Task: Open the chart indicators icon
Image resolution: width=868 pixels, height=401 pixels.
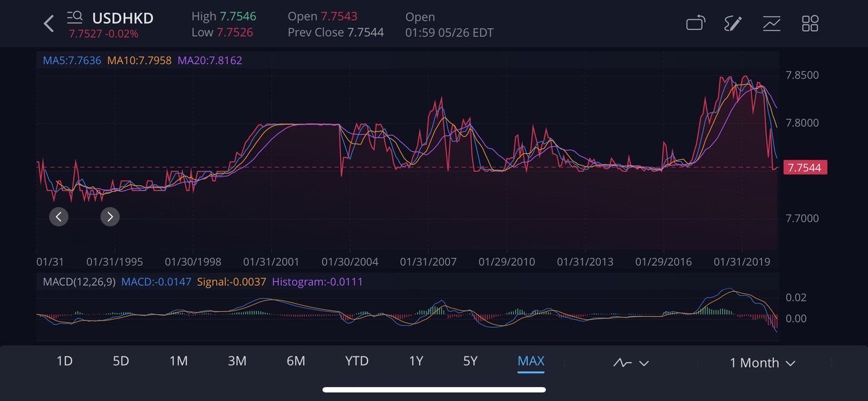Action: point(771,24)
